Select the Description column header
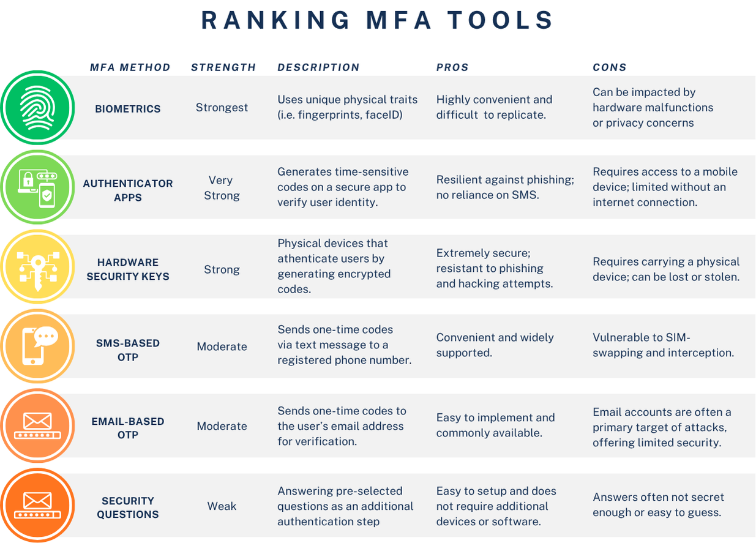This screenshot has width=756, height=543. [318, 67]
